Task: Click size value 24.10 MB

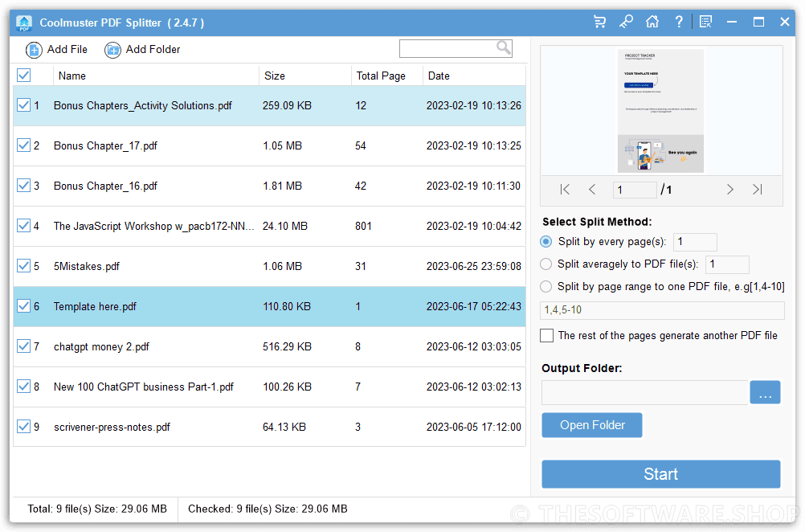Action: (x=285, y=226)
